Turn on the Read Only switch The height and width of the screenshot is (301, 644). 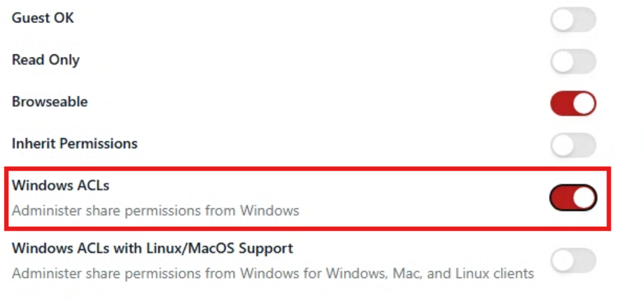coord(573,61)
